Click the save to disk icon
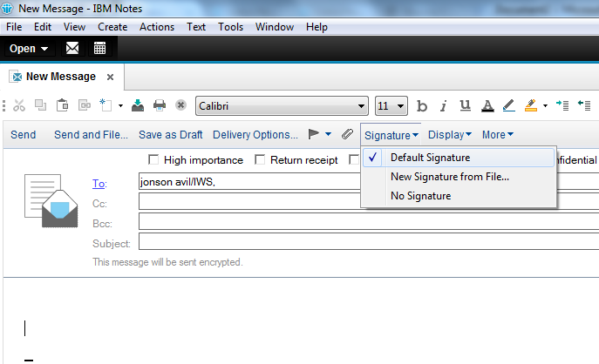This screenshot has height=364, width=599. (138, 104)
